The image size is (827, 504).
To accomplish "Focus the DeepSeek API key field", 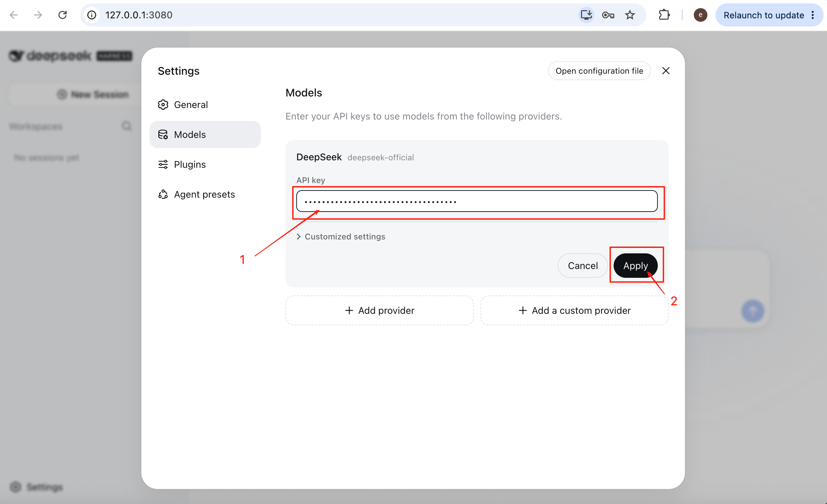I will click(477, 201).
